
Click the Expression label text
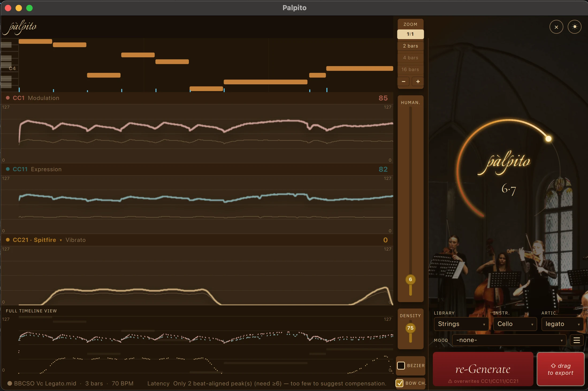[x=46, y=169]
